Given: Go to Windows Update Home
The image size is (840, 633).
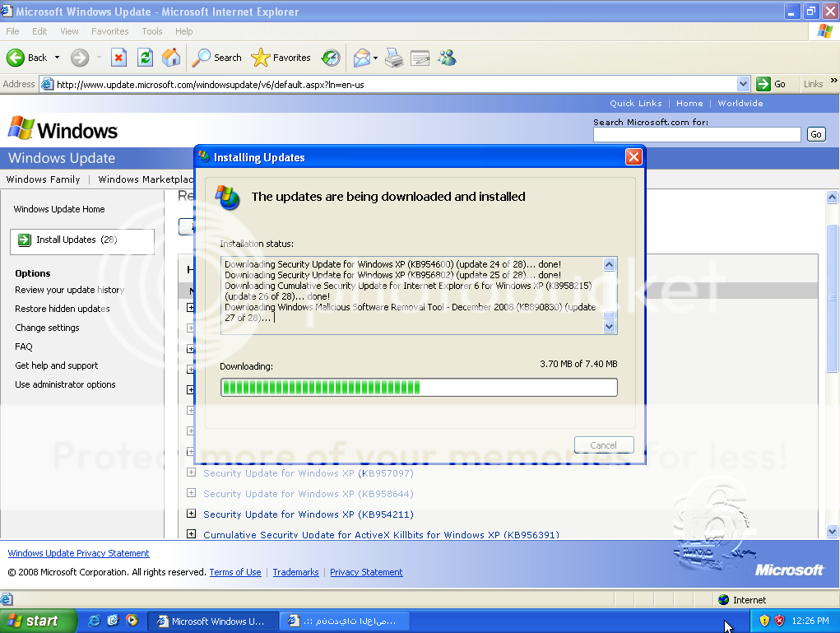Looking at the screenshot, I should [59, 209].
